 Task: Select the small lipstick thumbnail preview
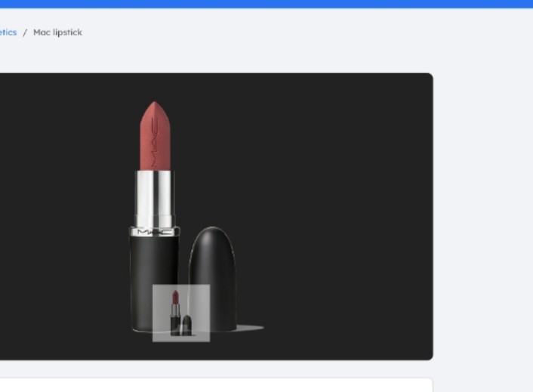coord(181,313)
